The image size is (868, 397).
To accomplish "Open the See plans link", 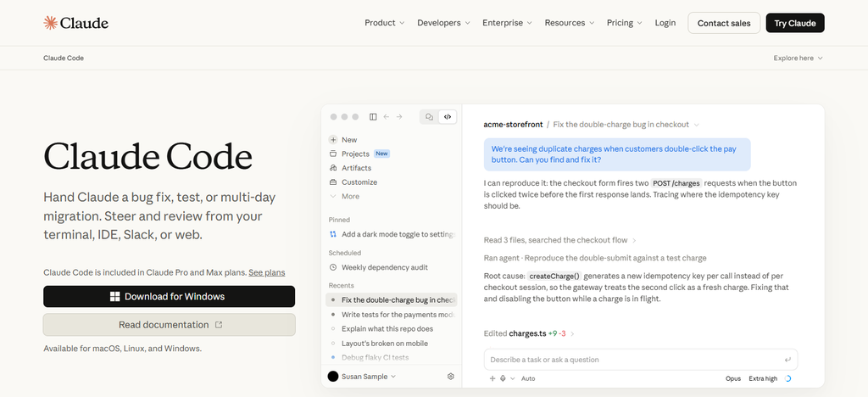I will click(267, 272).
